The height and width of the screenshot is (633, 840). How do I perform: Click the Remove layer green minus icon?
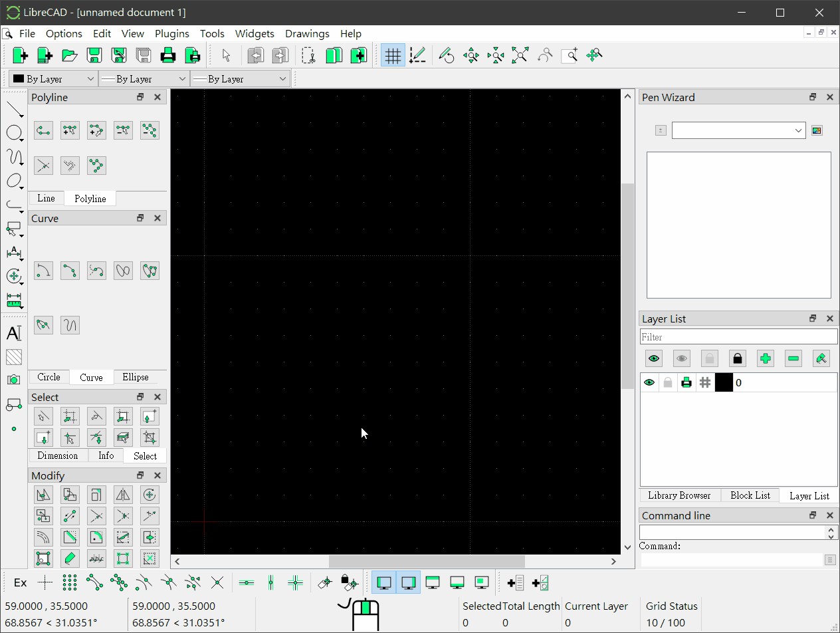pyautogui.click(x=793, y=359)
